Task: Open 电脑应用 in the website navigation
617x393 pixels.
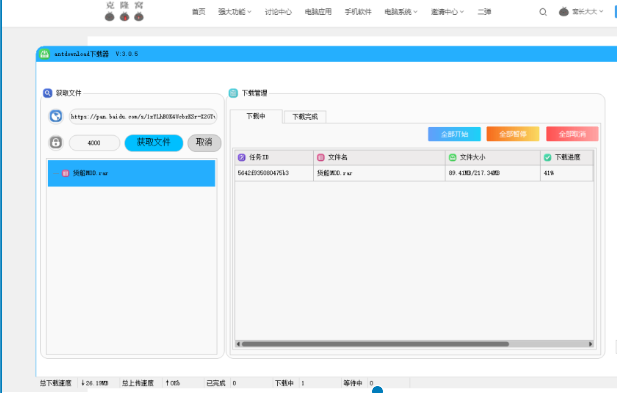Action: (318, 12)
